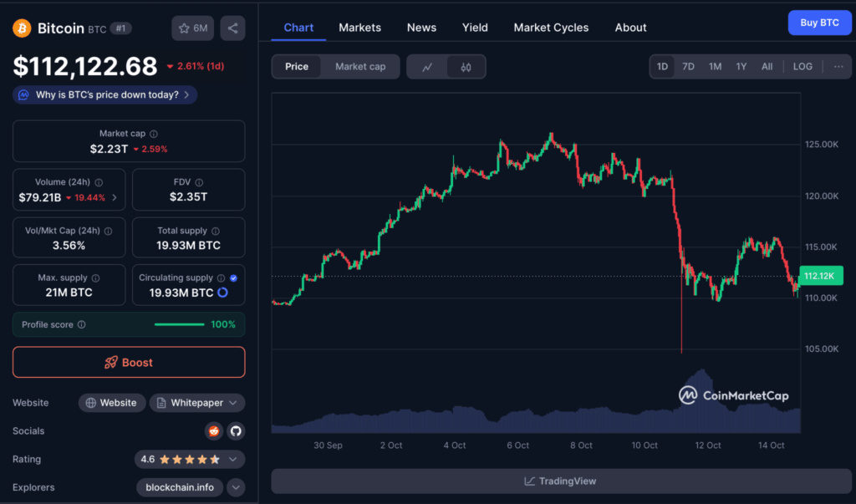Open the Markets tab
The height and width of the screenshot is (504, 856).
tap(359, 28)
